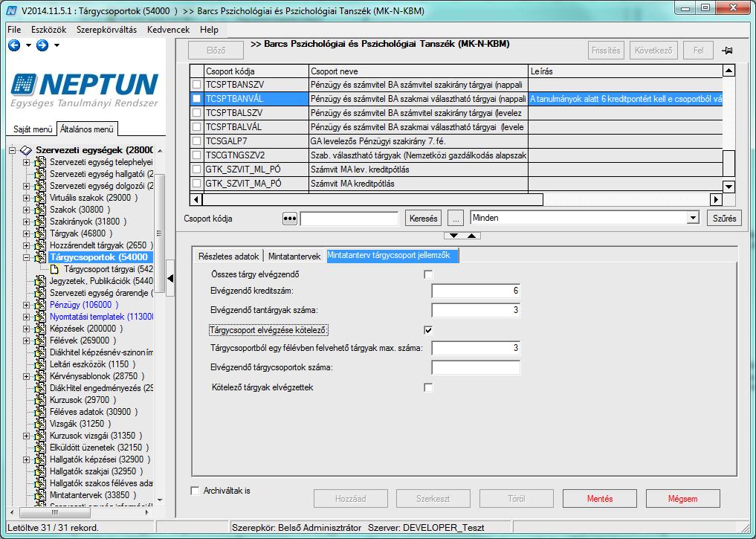Click the Virtuális szakok node icon

tap(40, 198)
